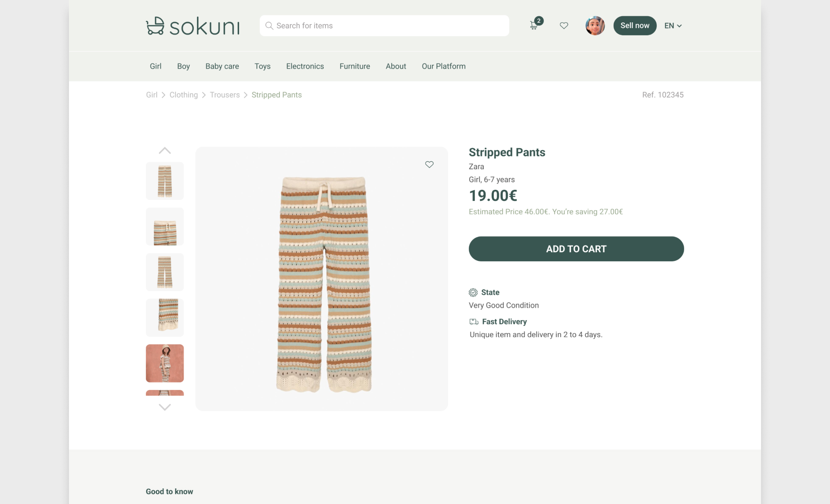Screen dimensions: 830x504
Task: Favorite the product via image heart
Action: tap(429, 164)
